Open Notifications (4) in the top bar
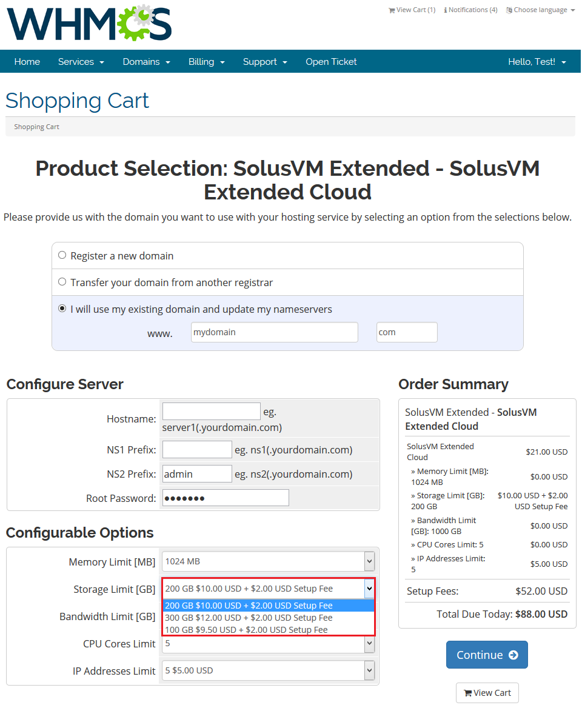 point(470,10)
